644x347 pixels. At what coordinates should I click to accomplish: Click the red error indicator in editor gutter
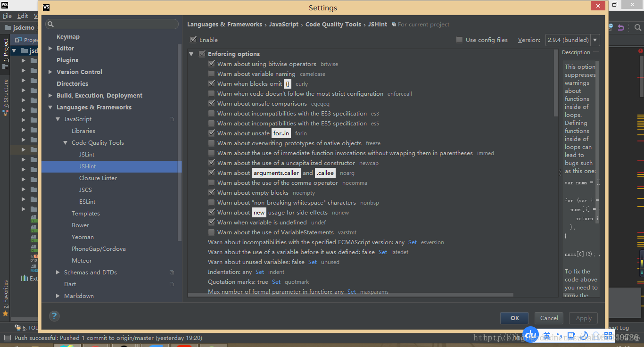point(641,51)
